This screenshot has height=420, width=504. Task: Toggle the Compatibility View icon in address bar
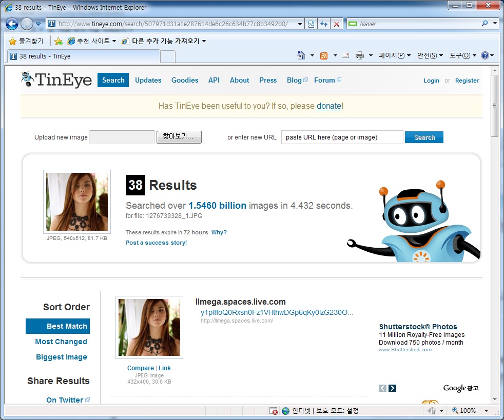[311, 24]
